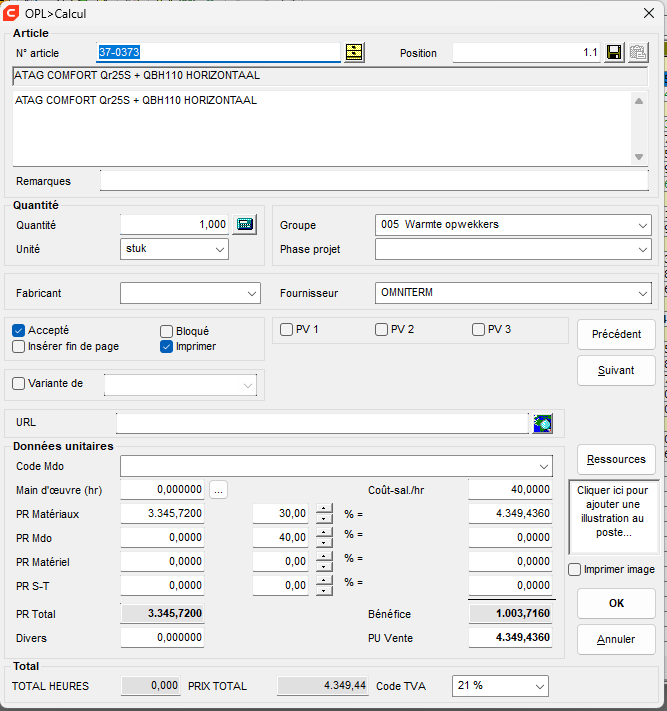667x711 pixels.
Task: Enable the PV 3 checkbox
Action: click(478, 330)
